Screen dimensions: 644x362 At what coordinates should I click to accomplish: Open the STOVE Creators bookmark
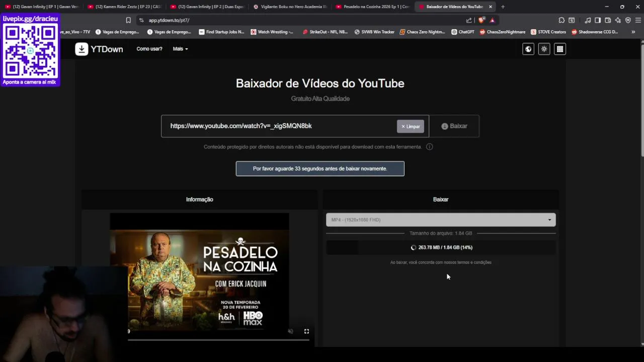(x=548, y=32)
